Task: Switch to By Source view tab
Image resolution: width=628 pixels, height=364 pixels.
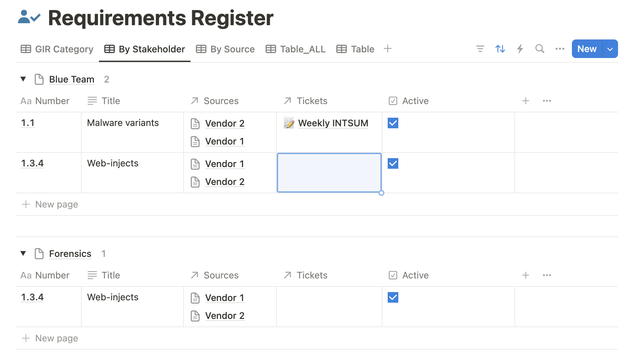Action: [225, 49]
